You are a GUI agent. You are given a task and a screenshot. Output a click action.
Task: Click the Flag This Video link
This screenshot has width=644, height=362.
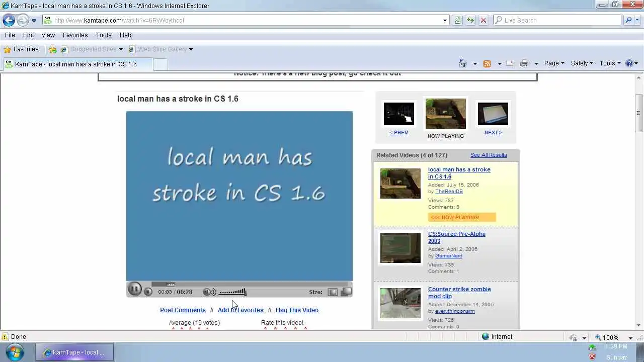coord(297,310)
